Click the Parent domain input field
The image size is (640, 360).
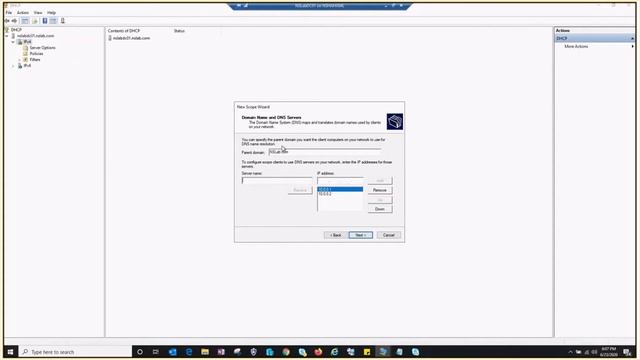click(x=325, y=152)
